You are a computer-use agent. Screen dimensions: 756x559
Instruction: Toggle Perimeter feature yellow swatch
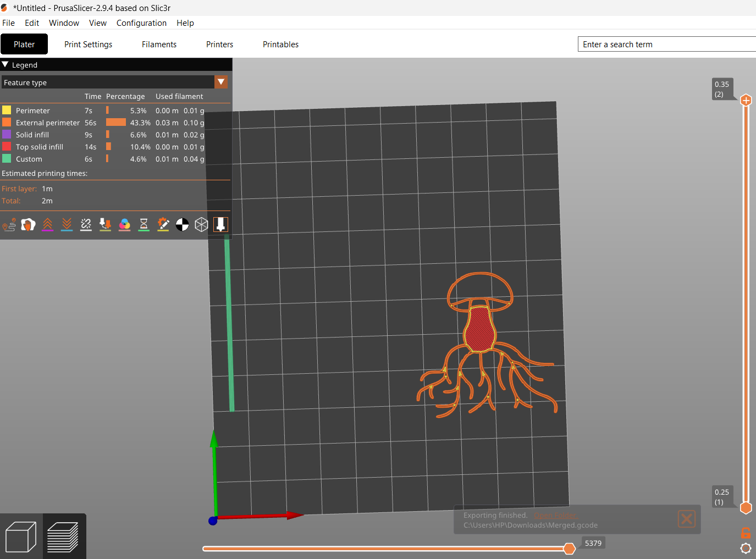[x=7, y=110]
